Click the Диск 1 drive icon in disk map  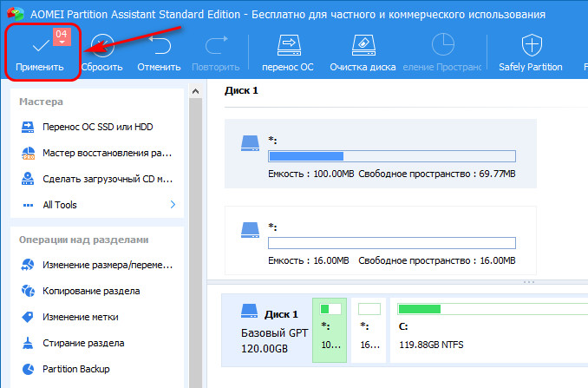(x=249, y=312)
